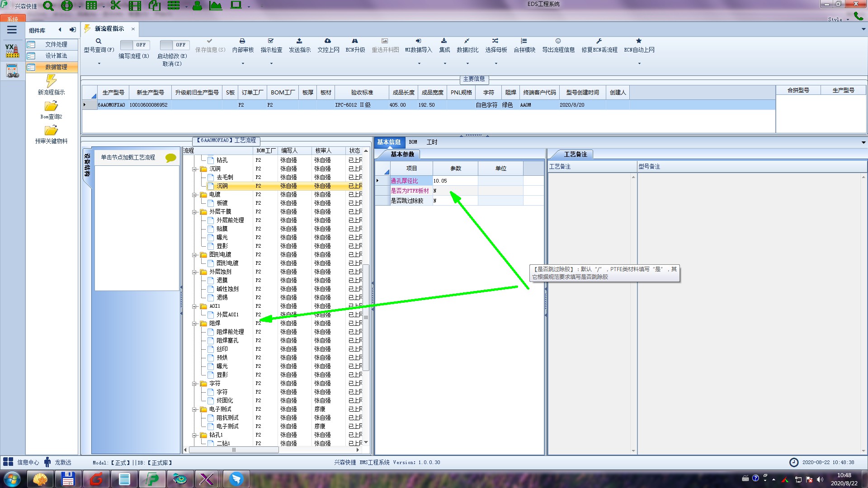Open the Bom查询2 folder icon

click(x=51, y=106)
